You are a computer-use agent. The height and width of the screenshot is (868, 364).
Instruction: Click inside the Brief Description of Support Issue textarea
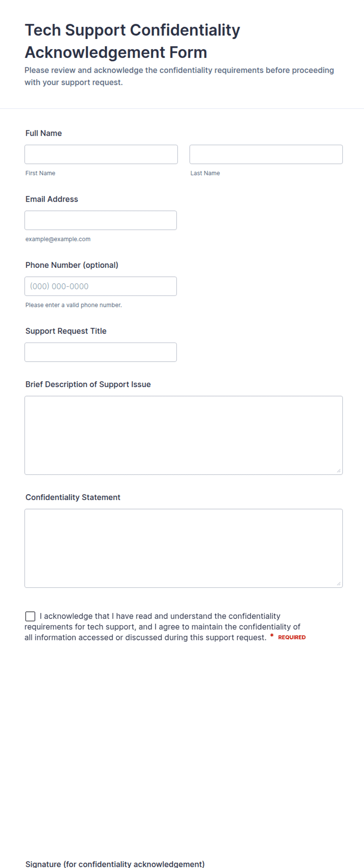tap(184, 435)
